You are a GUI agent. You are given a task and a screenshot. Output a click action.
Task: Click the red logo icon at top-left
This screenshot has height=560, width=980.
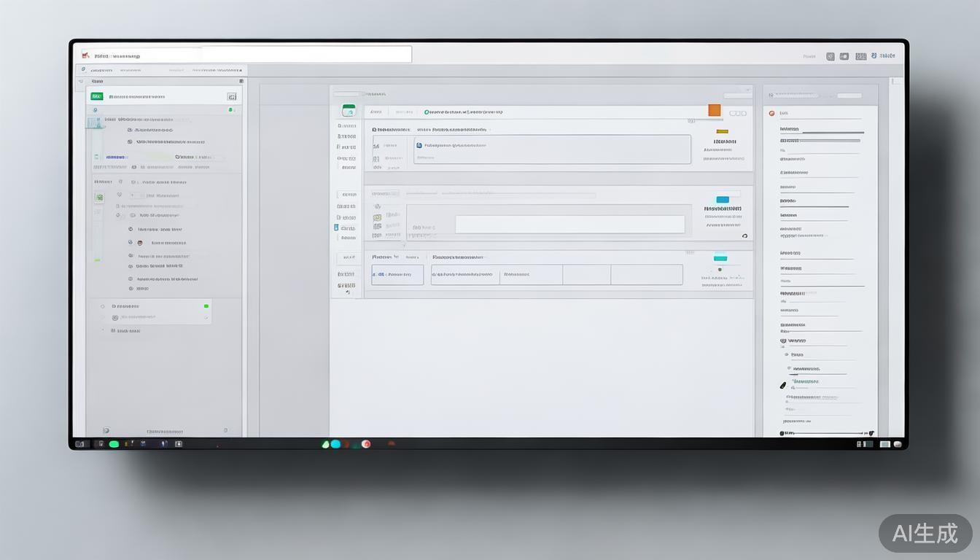[86, 55]
